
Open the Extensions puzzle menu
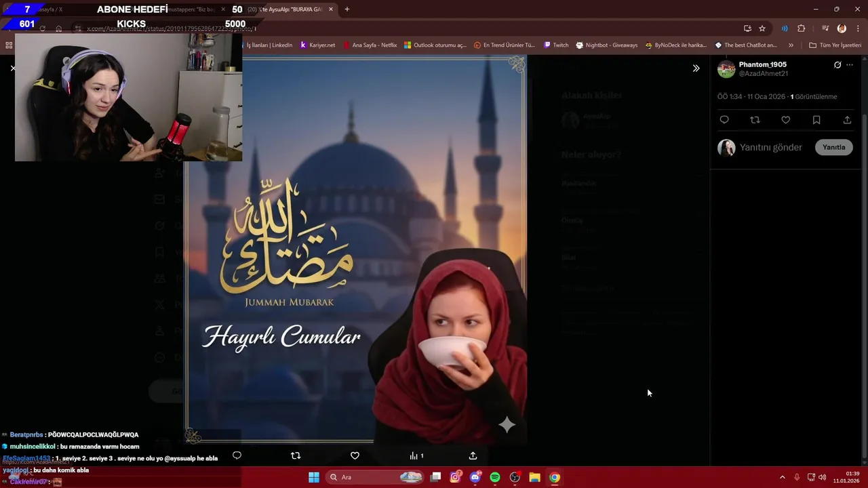point(802,28)
